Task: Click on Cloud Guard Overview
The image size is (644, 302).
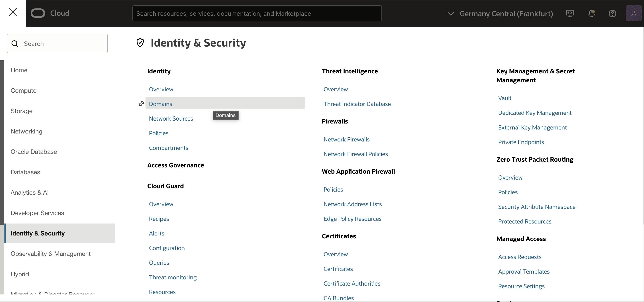Action: coord(161,204)
